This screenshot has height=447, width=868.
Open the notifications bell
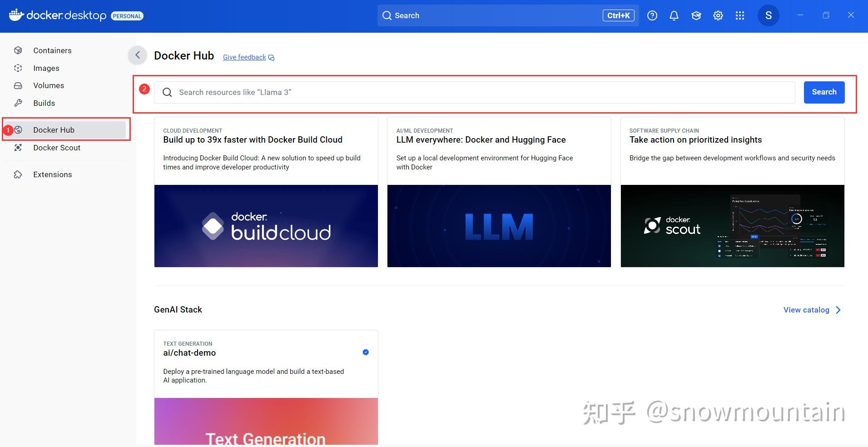click(x=674, y=15)
